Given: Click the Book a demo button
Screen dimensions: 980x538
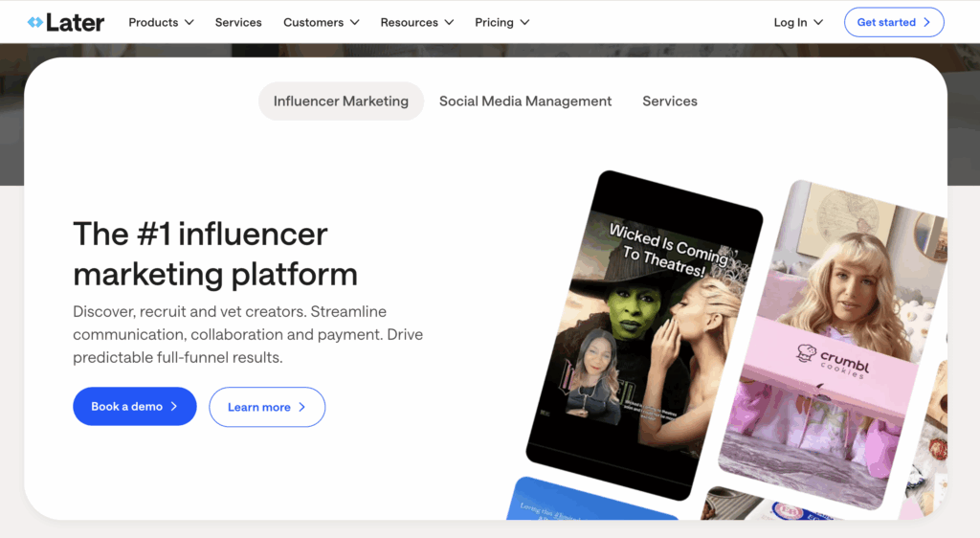Looking at the screenshot, I should coord(134,406).
